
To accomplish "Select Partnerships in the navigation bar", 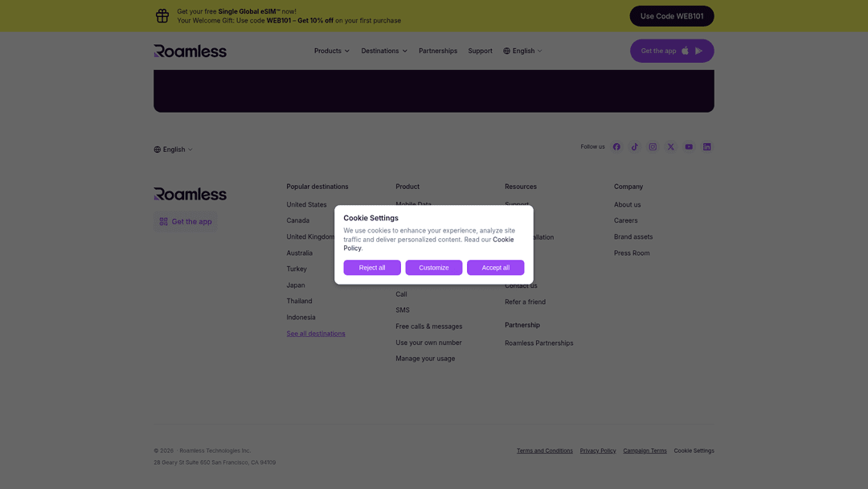I will (x=438, y=50).
